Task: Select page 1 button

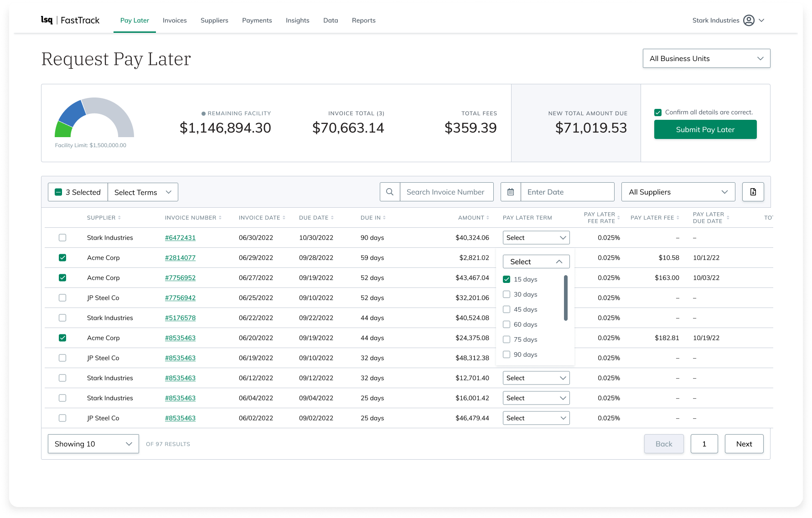Action: click(x=704, y=444)
